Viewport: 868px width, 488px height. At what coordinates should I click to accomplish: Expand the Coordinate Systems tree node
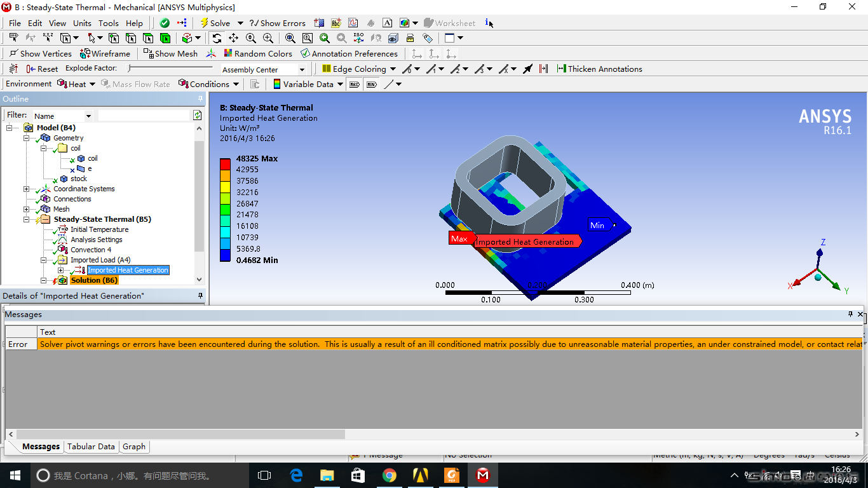tap(26, 189)
